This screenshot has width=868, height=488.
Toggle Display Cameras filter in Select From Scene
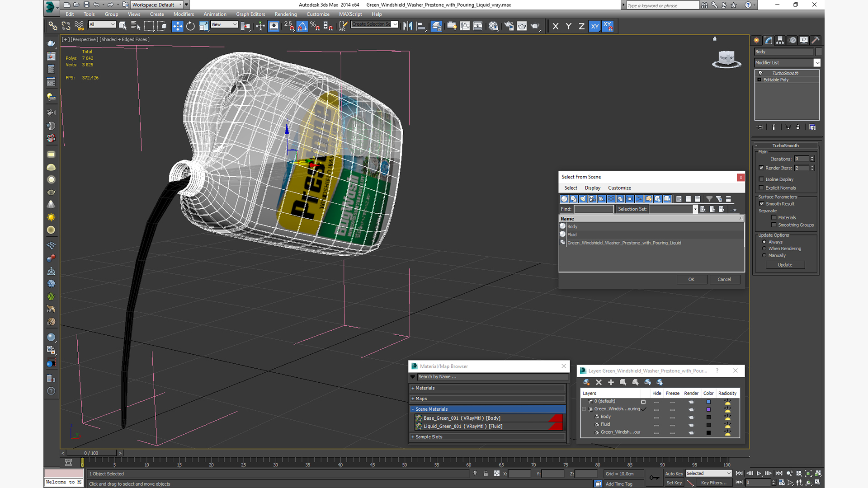point(592,199)
